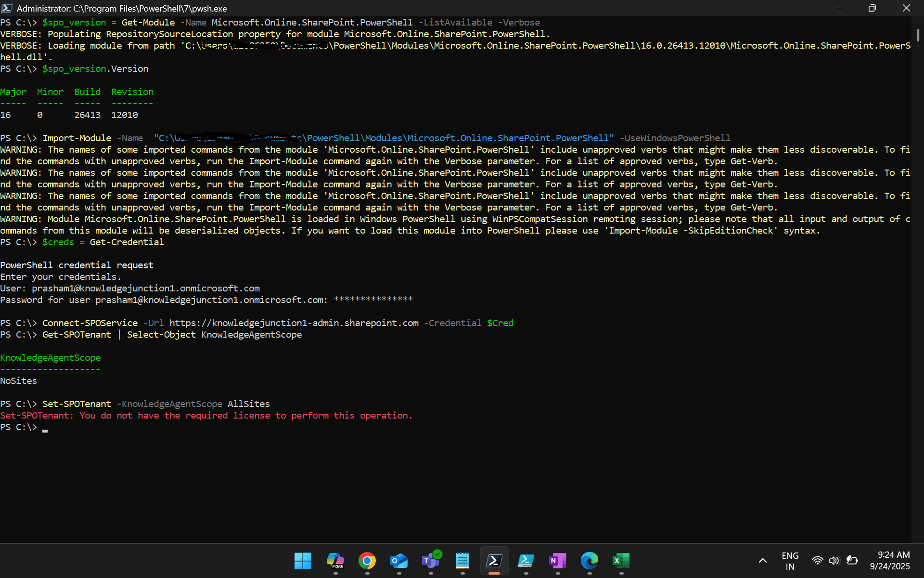
Task: Select the knowledgejunction1-admin SharePoint URL text
Action: (x=295, y=323)
